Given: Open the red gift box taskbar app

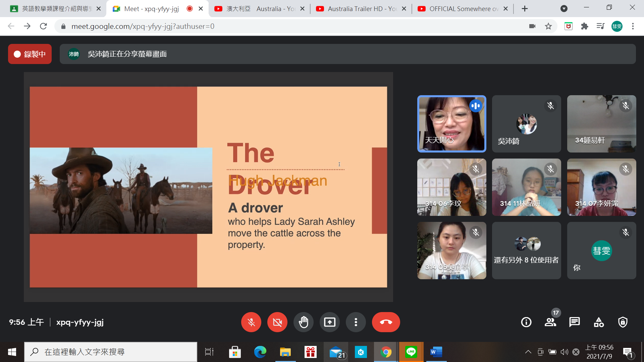Looking at the screenshot, I should [310, 352].
